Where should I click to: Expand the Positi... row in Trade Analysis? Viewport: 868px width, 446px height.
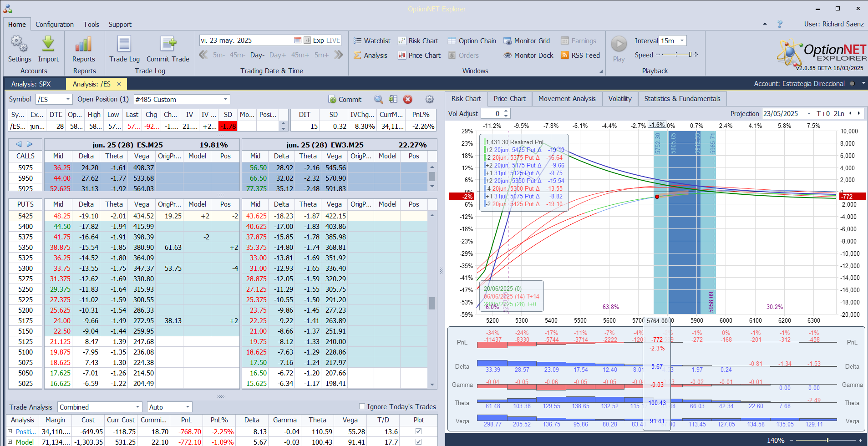click(10, 431)
